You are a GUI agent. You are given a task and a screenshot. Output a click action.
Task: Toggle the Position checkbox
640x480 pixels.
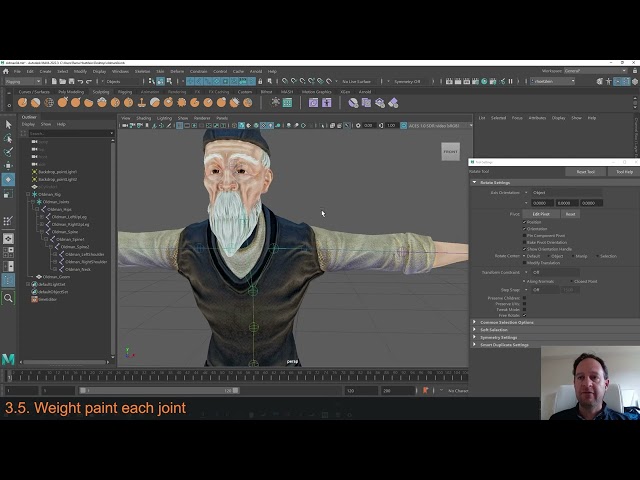[524, 222]
